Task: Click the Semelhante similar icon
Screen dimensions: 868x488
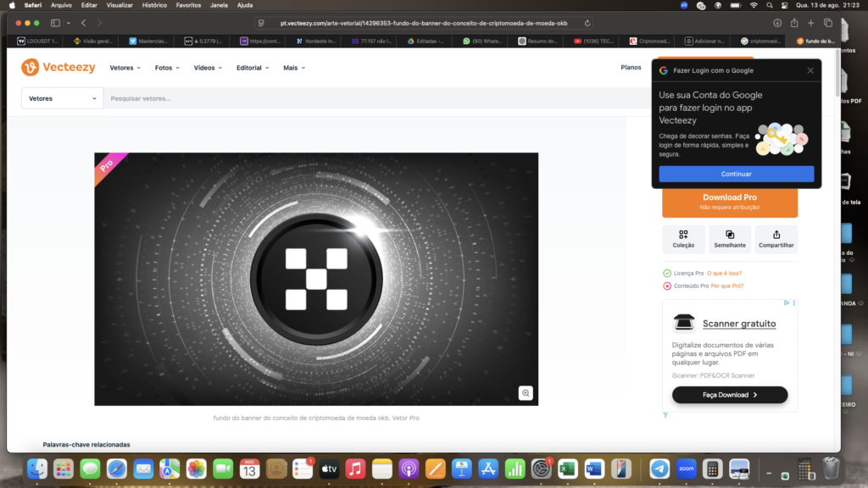Action: [730, 239]
